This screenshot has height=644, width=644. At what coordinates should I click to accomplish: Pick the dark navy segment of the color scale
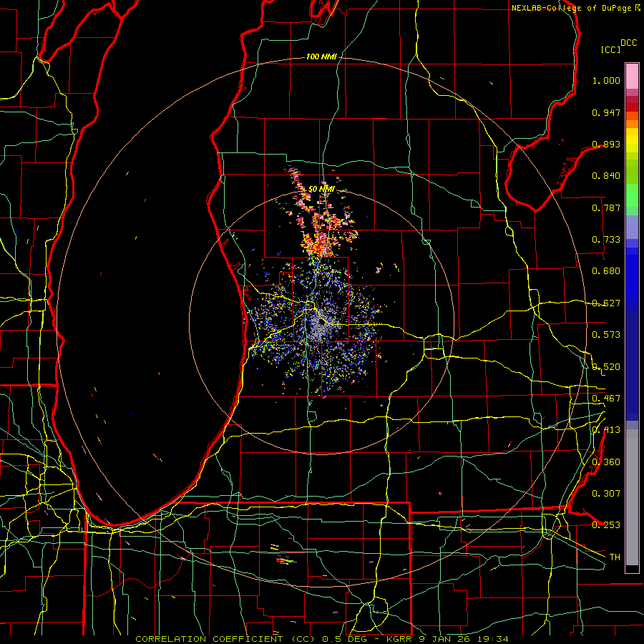tap(632, 366)
